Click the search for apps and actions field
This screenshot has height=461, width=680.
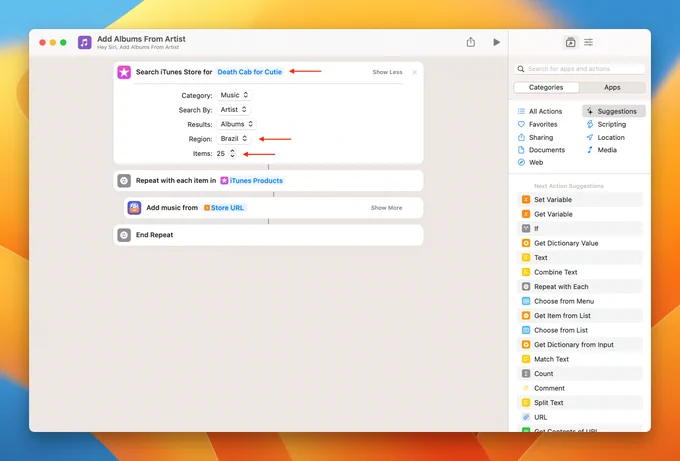tap(580, 69)
